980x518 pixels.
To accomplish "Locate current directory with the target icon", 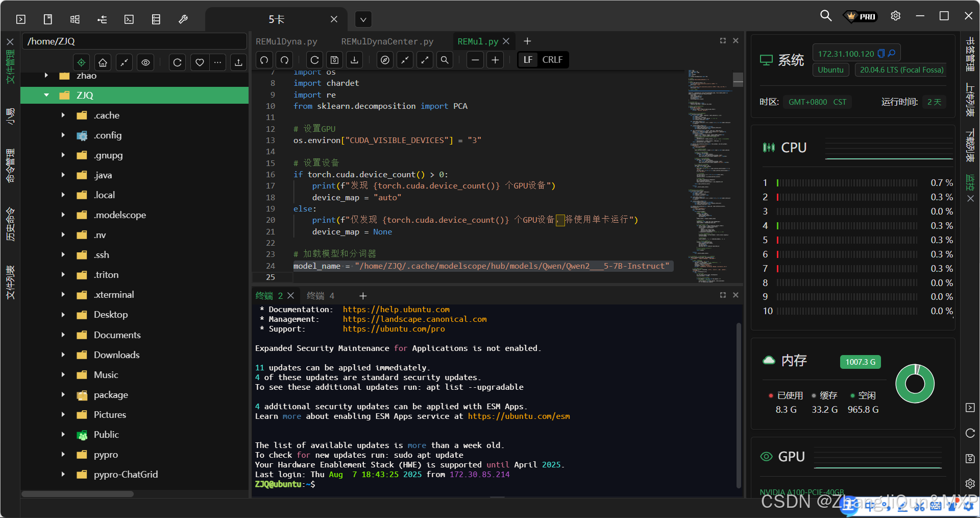I will [81, 62].
